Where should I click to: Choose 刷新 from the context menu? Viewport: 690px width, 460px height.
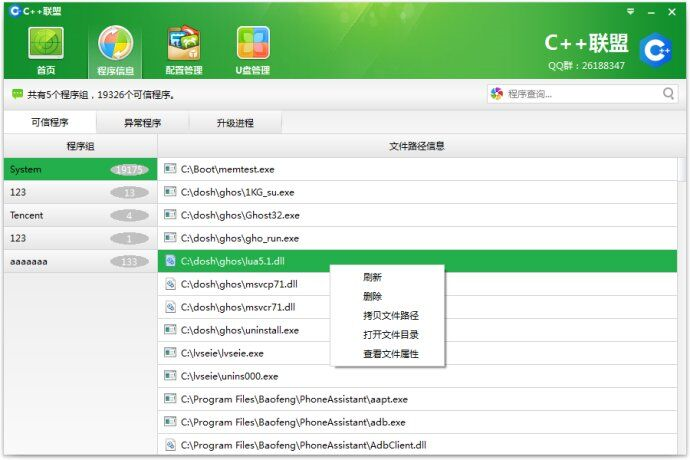372,277
